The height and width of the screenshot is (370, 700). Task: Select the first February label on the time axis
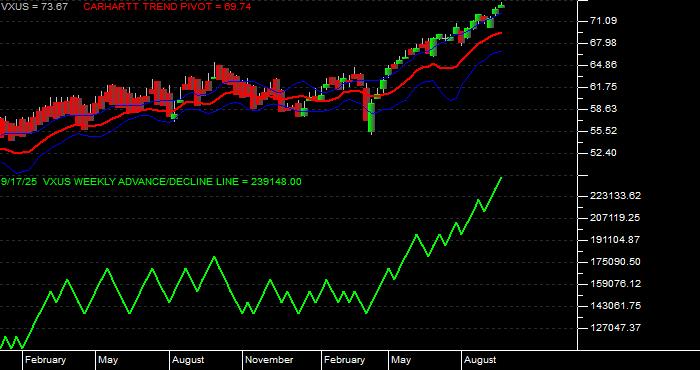(46, 360)
